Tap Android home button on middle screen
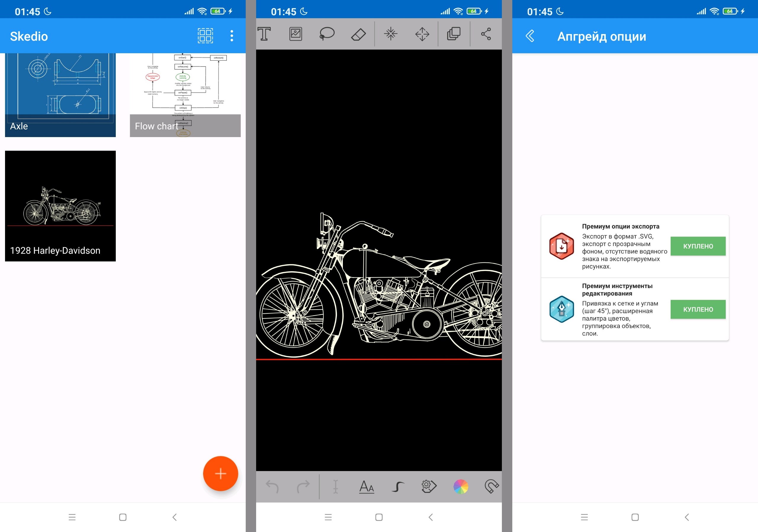 [x=379, y=517]
